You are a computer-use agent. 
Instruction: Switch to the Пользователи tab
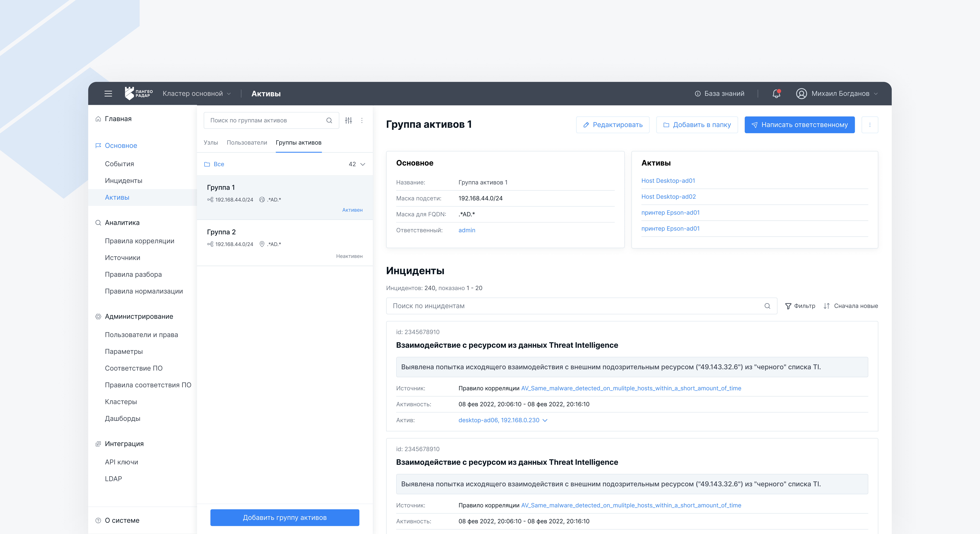(247, 142)
